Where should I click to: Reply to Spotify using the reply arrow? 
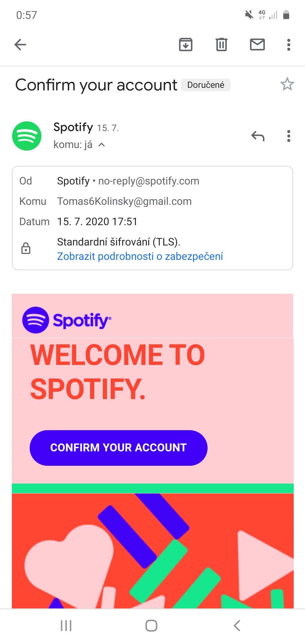258,136
